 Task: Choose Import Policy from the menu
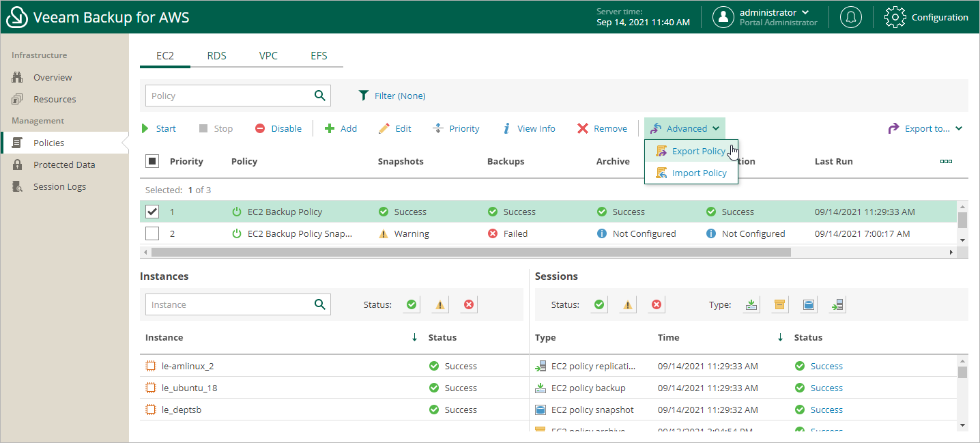691,173
